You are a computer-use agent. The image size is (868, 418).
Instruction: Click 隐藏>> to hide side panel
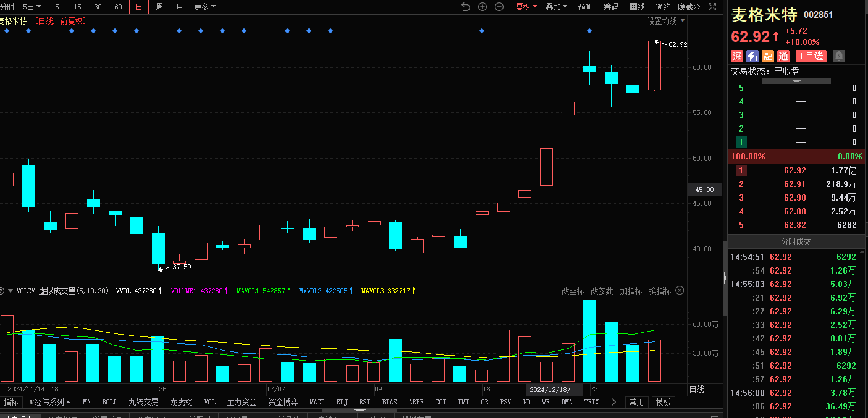pyautogui.click(x=689, y=7)
